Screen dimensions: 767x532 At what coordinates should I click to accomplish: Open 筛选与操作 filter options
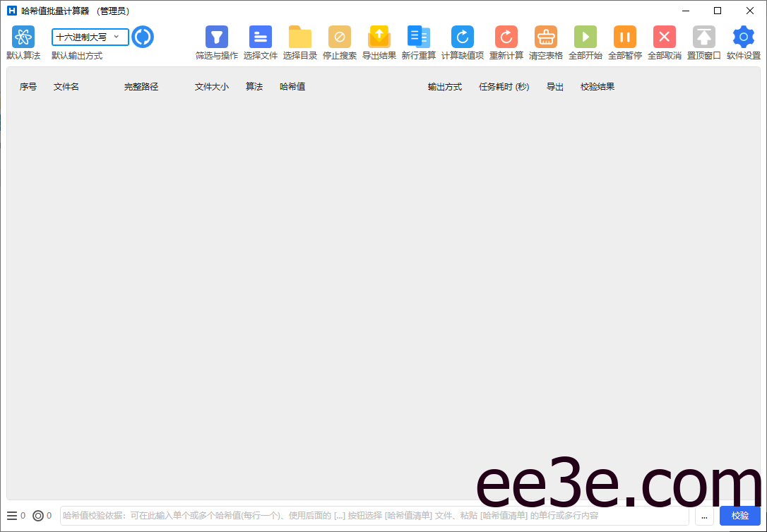coord(216,37)
